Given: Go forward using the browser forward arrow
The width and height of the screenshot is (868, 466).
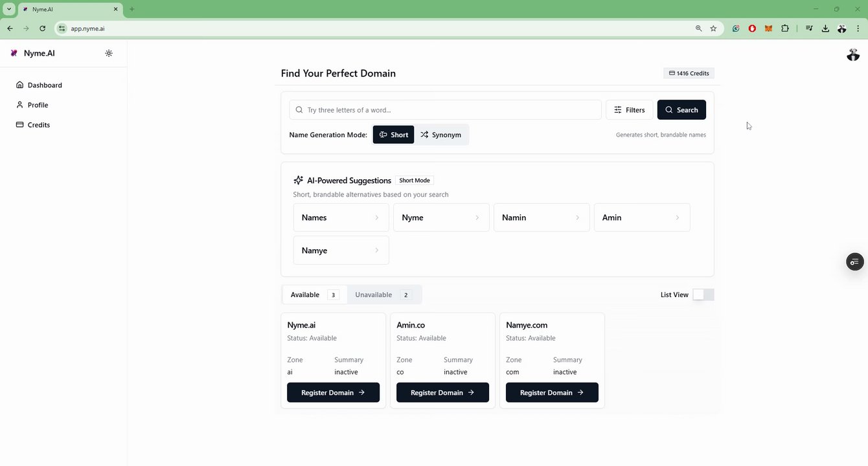Looking at the screenshot, I should point(26,28).
